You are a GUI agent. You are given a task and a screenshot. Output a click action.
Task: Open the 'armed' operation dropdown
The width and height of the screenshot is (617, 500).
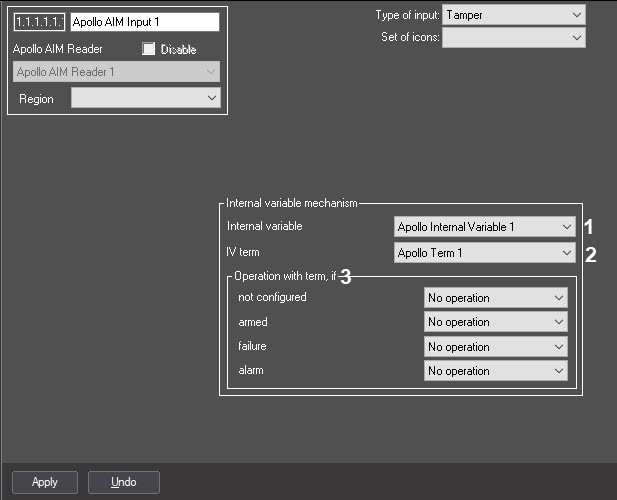click(495, 322)
